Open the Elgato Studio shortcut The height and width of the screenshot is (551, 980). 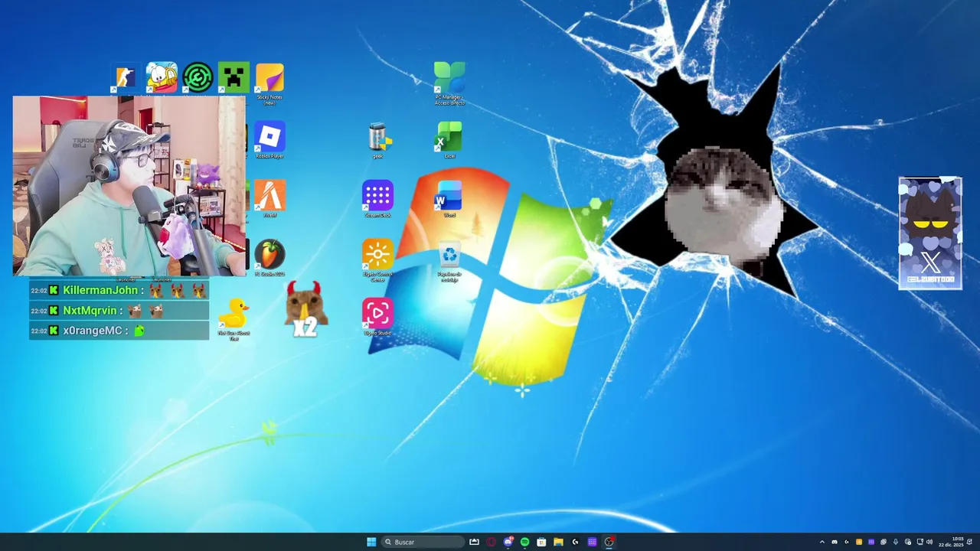point(377,317)
